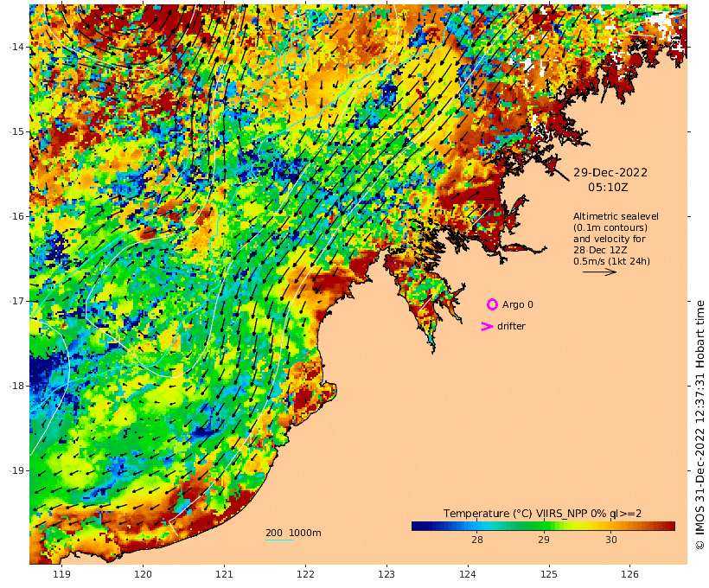Click the magenta Argo circle legend marker

492,304
